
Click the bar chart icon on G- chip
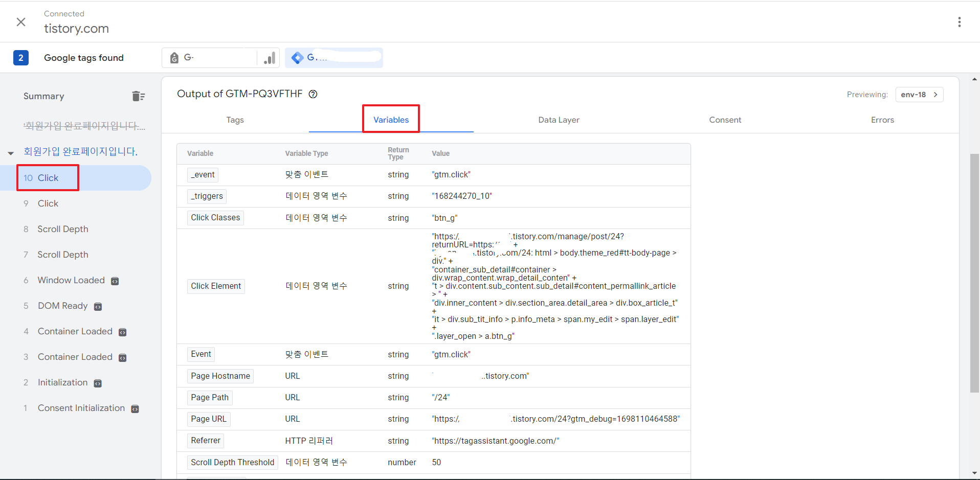pyautogui.click(x=269, y=58)
